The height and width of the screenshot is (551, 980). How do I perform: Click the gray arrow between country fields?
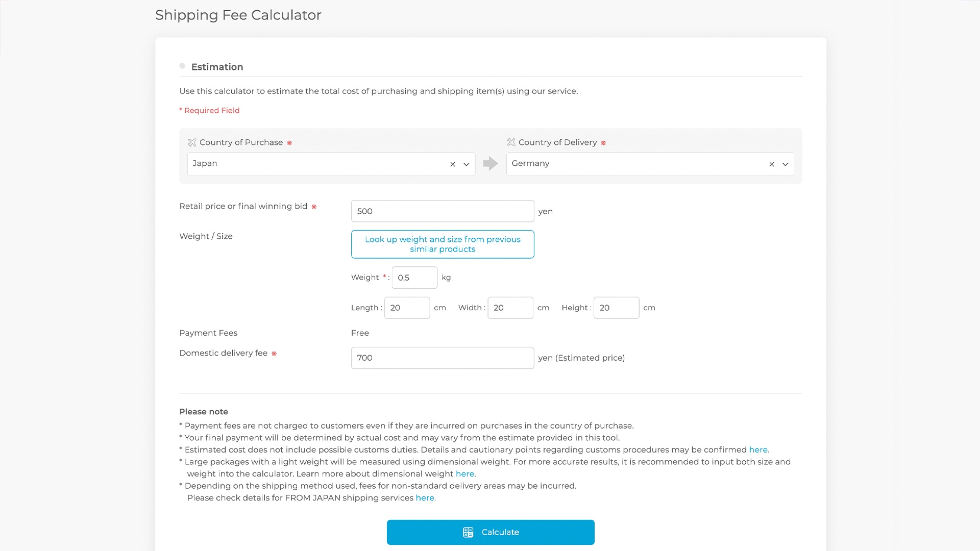(x=491, y=164)
